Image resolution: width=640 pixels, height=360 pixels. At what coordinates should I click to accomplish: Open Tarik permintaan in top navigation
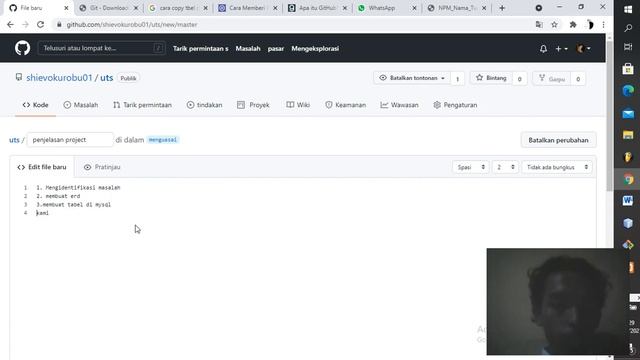(x=200, y=49)
